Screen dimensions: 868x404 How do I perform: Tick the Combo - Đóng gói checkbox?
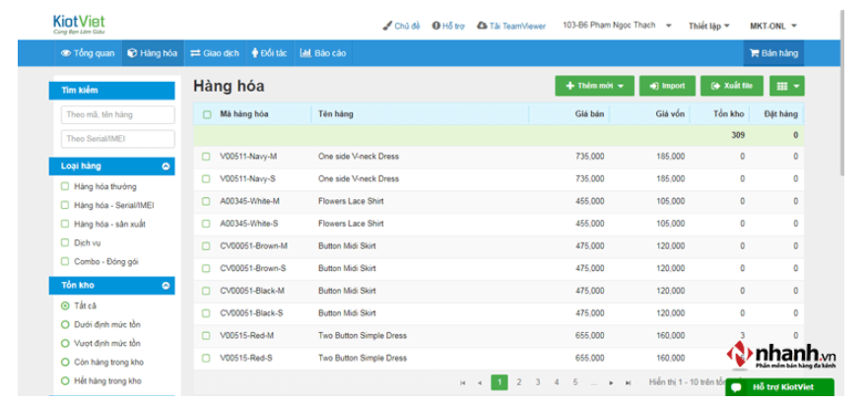click(65, 261)
